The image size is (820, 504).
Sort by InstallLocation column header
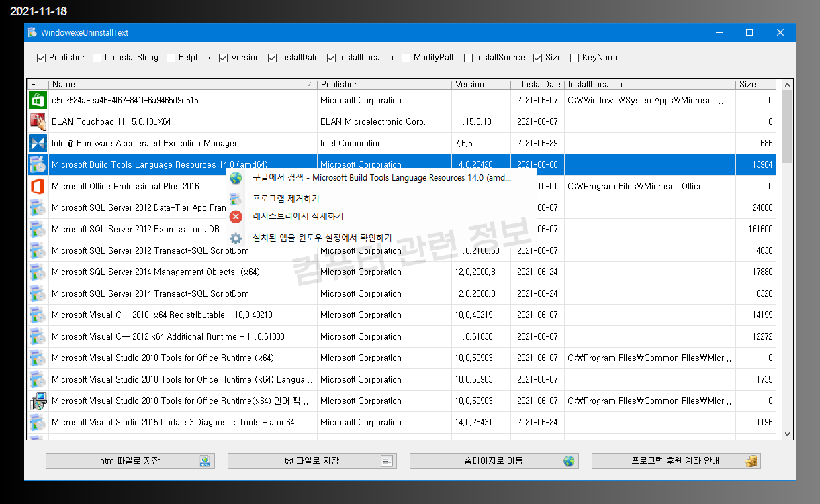click(650, 85)
